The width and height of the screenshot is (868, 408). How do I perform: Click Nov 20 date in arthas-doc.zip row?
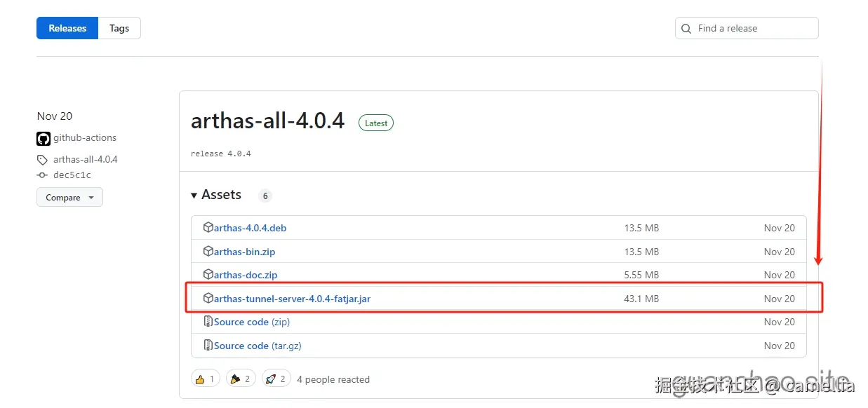click(x=780, y=275)
